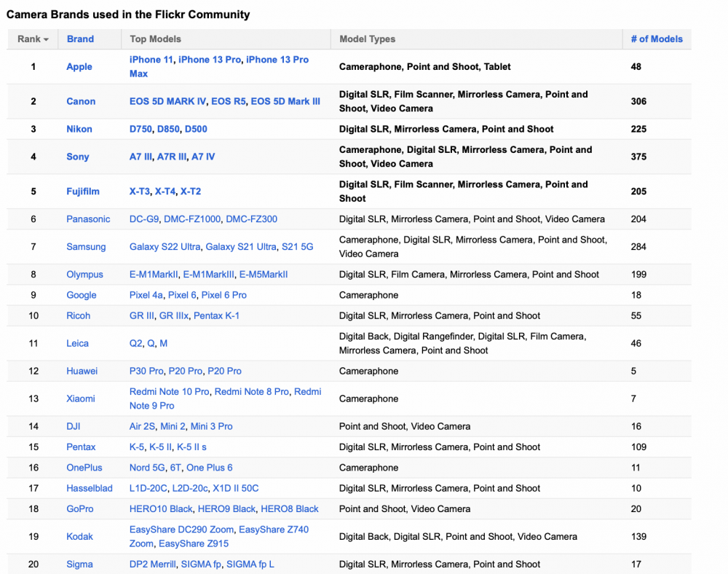Open the Sony A7 III link

(x=141, y=157)
